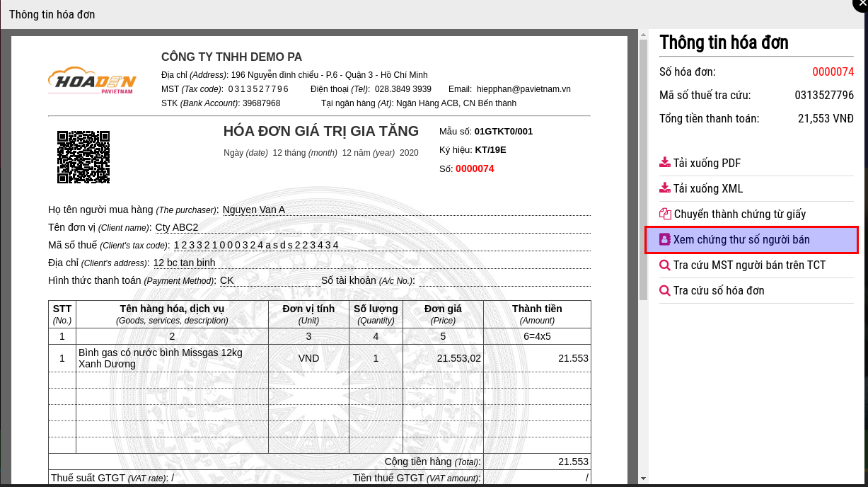Click the invoice preview scrollbar thumb
This screenshot has height=487, width=868.
tap(643, 170)
